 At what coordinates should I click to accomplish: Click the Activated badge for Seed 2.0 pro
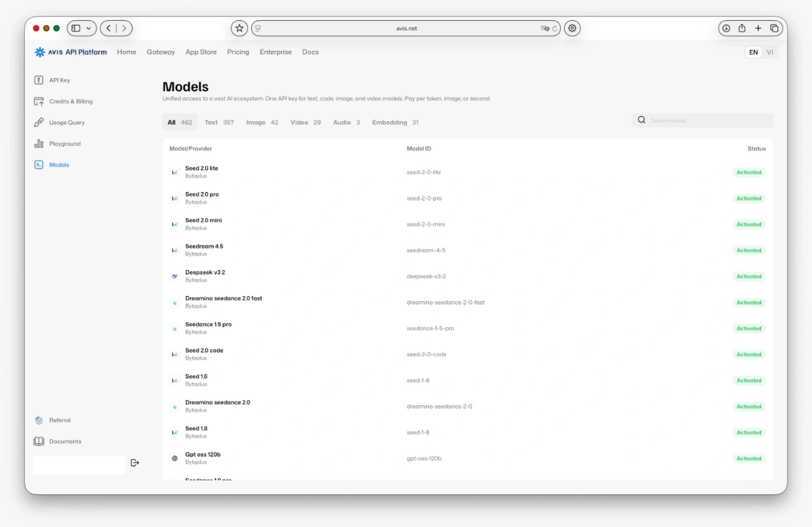pos(749,198)
